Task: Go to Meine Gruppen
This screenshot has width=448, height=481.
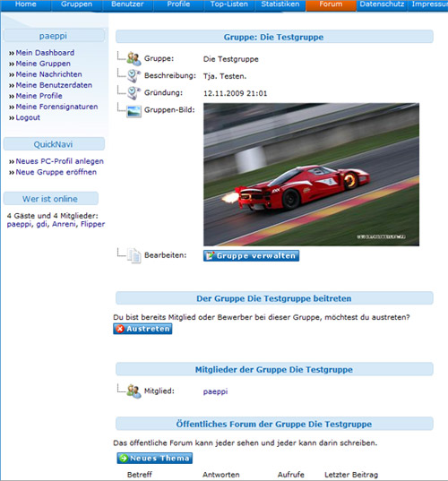Action: [x=43, y=64]
